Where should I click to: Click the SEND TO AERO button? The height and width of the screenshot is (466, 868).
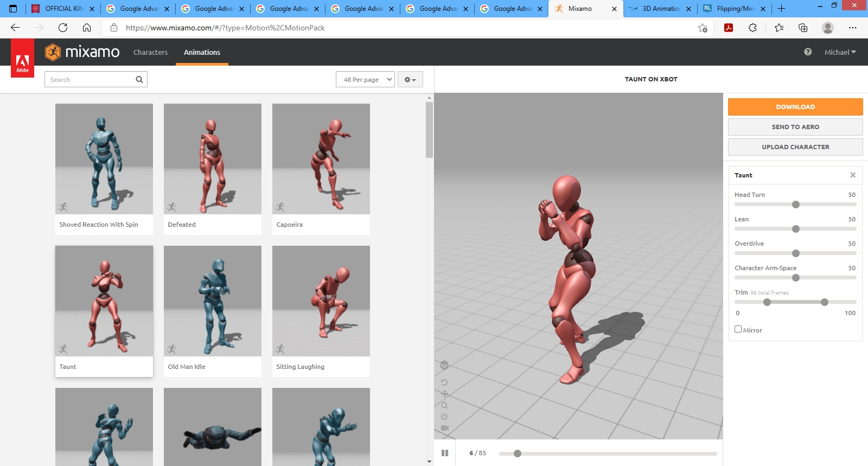coord(795,127)
